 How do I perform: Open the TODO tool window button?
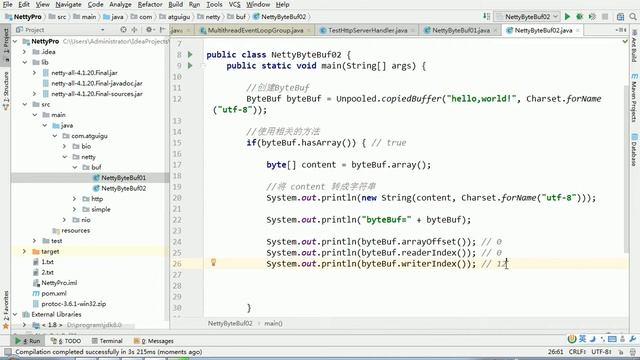click(x=66, y=341)
